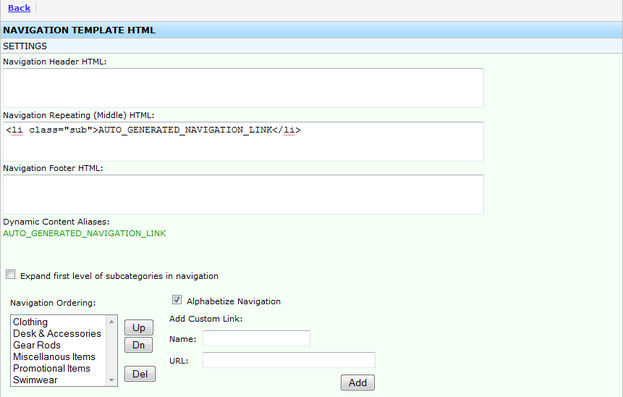This screenshot has width=623, height=397.
Task: Select Desk & Accessories in the list
Action: click(57, 333)
